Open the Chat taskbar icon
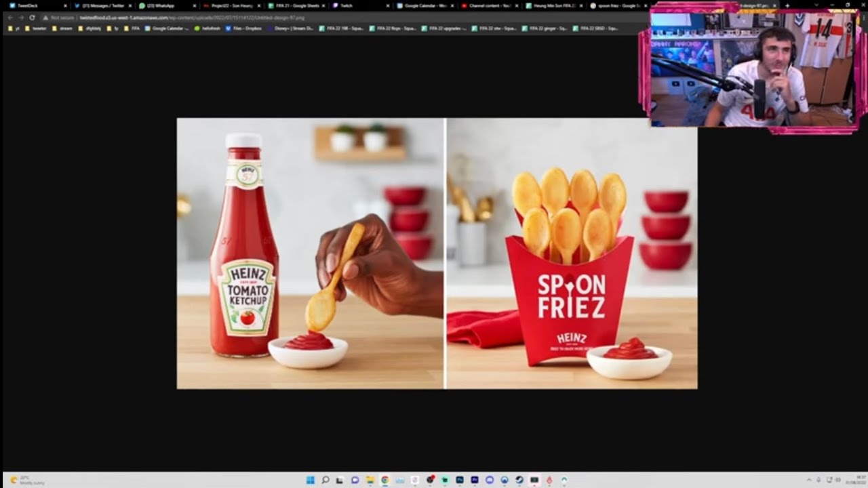This screenshot has height=488, width=868. coord(355,480)
